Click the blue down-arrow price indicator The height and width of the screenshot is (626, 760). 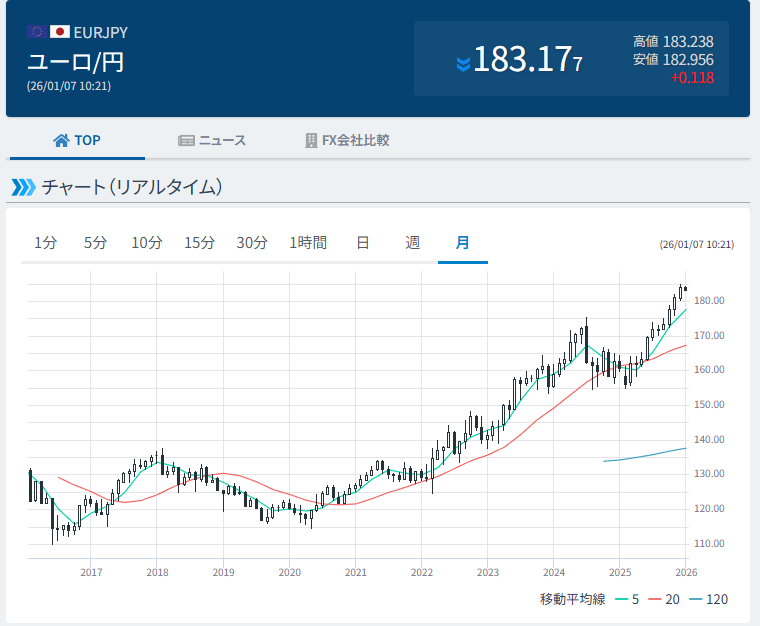pyautogui.click(x=462, y=64)
